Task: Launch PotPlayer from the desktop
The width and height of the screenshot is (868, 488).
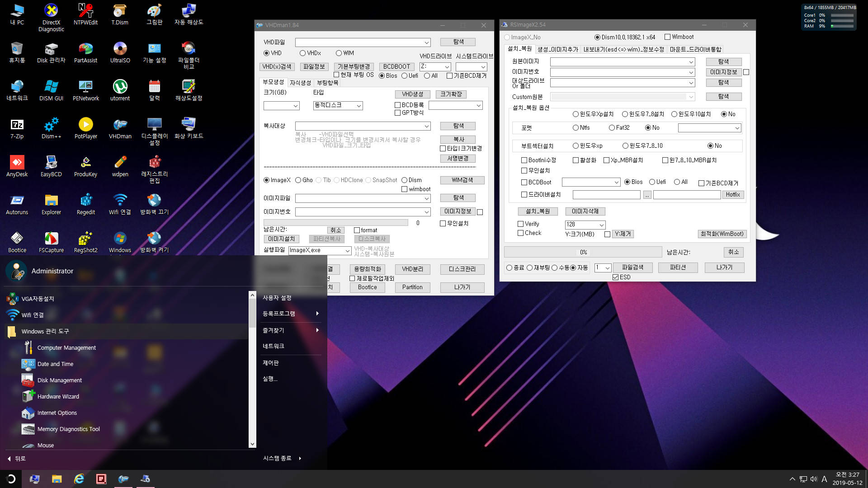Action: [85, 128]
